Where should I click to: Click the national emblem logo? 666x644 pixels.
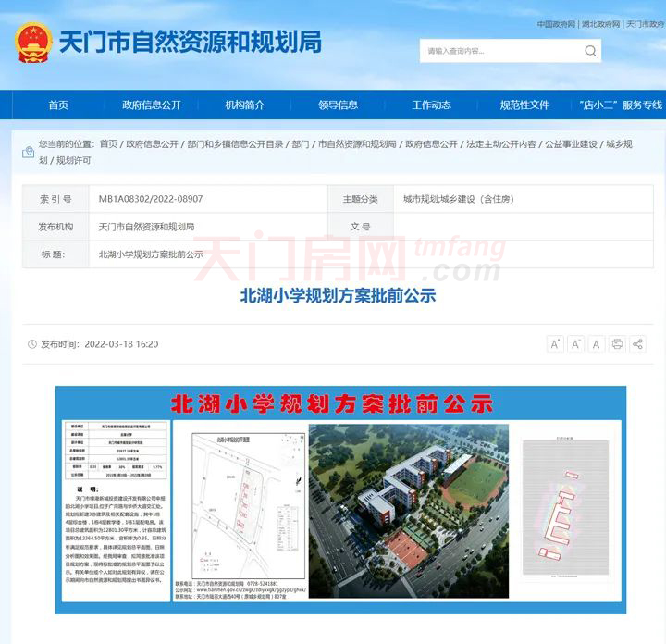coord(32,43)
